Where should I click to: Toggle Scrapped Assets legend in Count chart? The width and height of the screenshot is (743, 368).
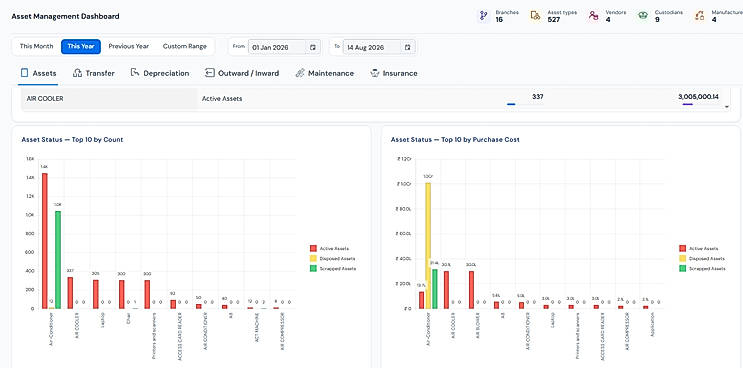[333, 269]
